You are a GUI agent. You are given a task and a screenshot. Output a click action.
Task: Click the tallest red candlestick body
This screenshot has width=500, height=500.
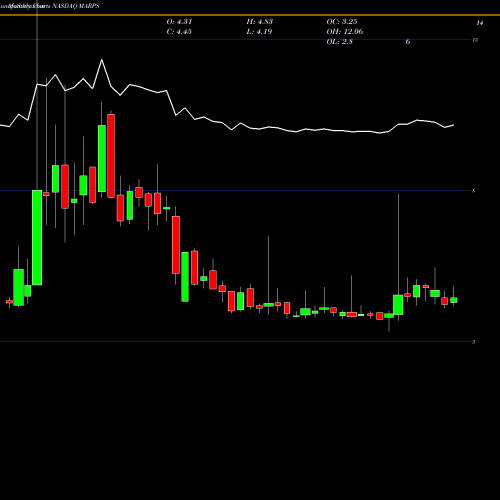tap(111, 156)
